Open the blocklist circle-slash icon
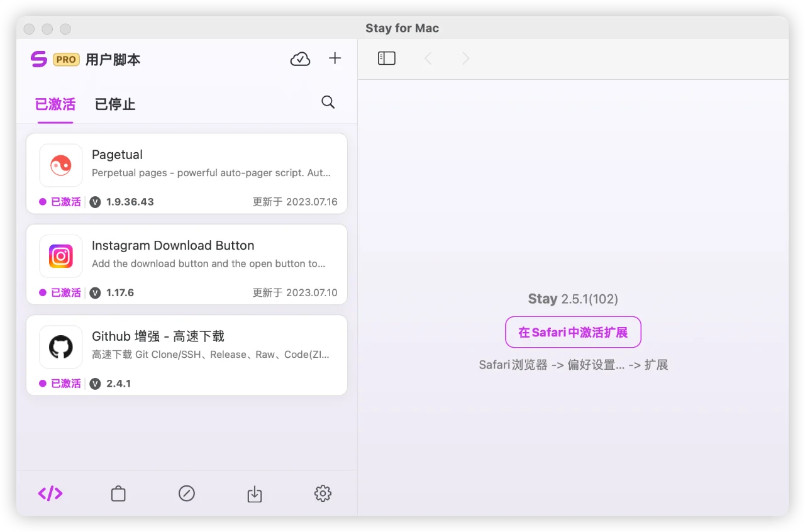The width and height of the screenshot is (805, 532). tap(186, 494)
